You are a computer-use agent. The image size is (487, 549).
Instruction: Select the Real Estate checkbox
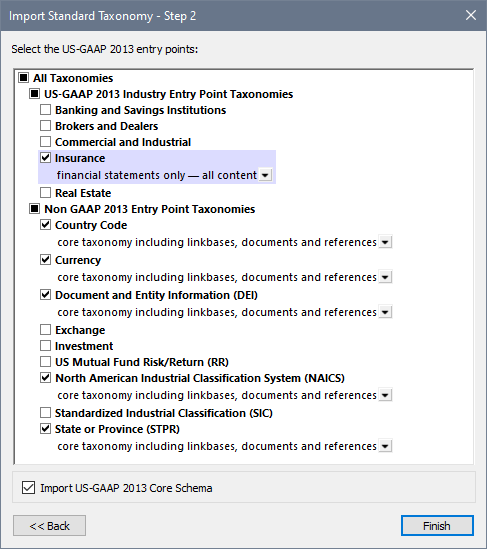45,193
